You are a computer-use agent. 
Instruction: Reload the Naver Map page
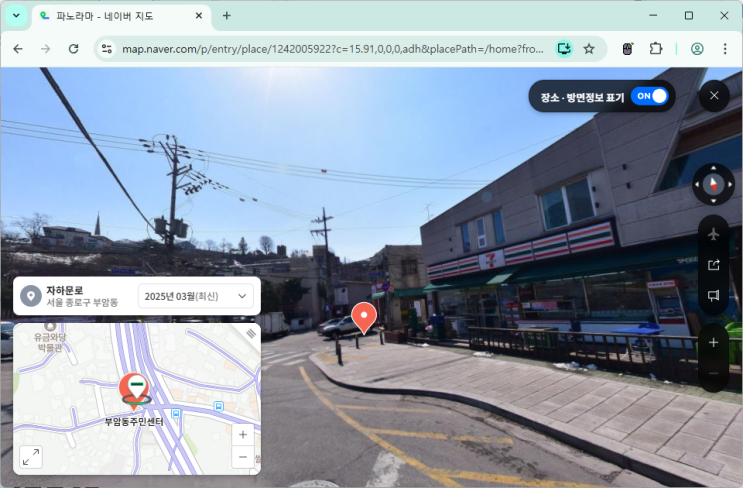coord(73,49)
